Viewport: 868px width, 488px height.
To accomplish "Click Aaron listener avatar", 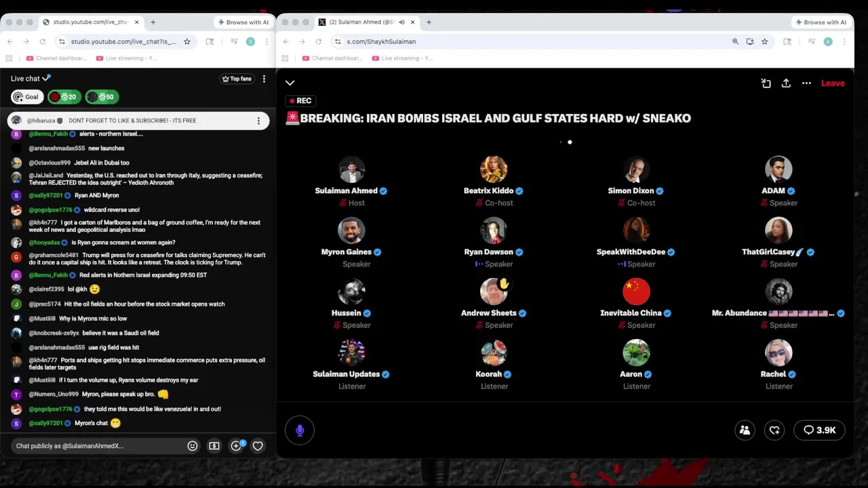I will [x=636, y=352].
